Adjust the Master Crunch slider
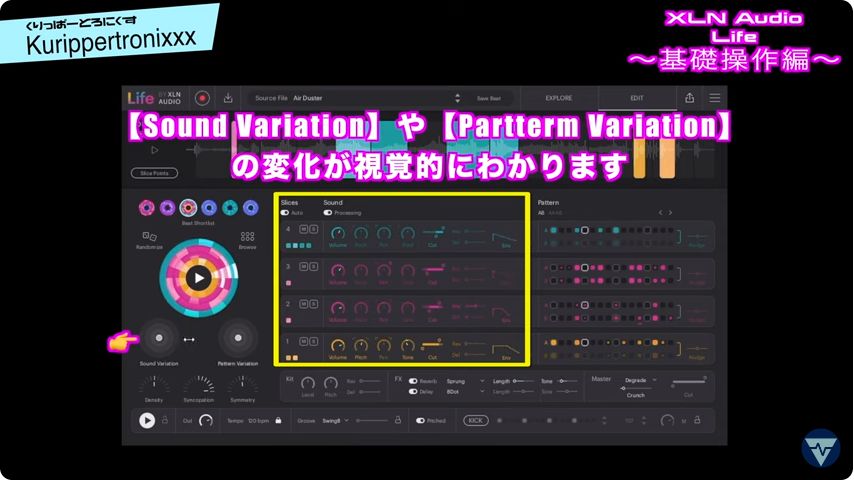Viewport: 854px width, 480px height. (x=636, y=388)
